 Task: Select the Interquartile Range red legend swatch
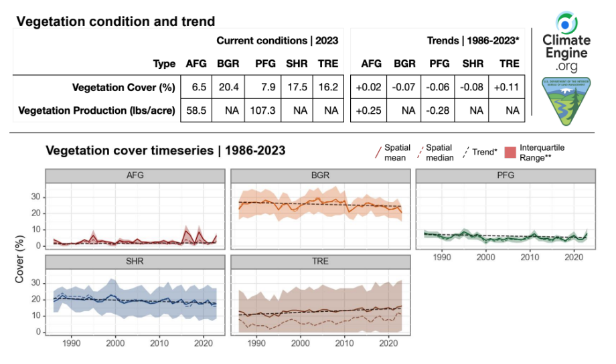point(516,153)
